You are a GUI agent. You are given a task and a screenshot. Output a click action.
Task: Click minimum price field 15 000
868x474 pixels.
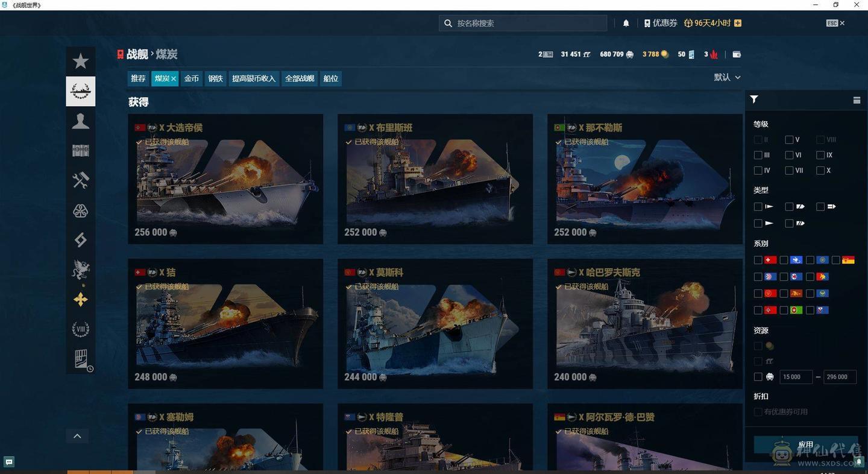pos(796,377)
